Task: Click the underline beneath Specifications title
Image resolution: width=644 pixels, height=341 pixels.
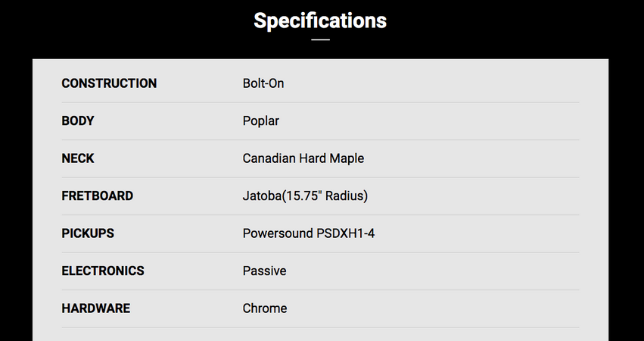Action: pyautogui.click(x=320, y=40)
